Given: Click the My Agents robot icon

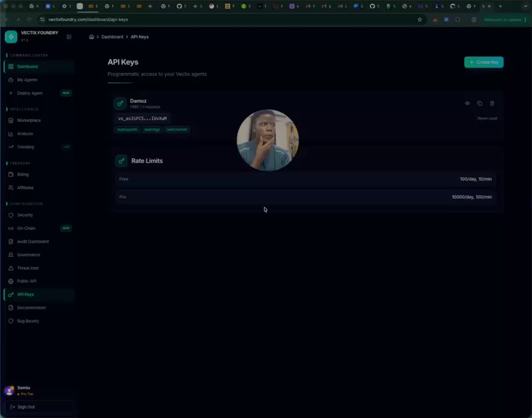Looking at the screenshot, I should (11, 80).
